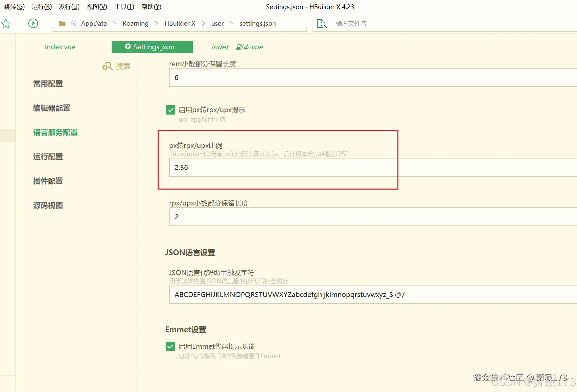
Task: Open 编辑器配置 settings section
Action: [52, 108]
